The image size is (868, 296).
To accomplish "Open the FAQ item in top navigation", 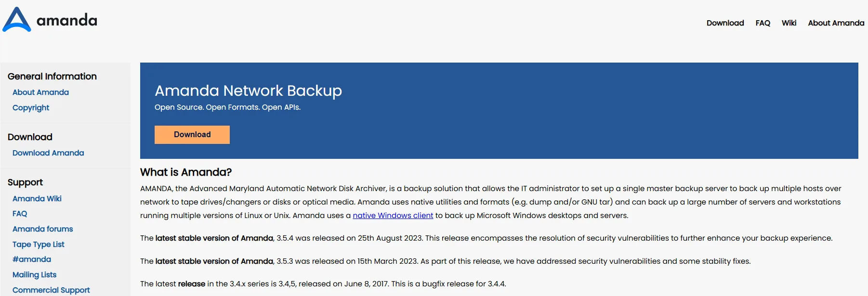I will pyautogui.click(x=763, y=23).
